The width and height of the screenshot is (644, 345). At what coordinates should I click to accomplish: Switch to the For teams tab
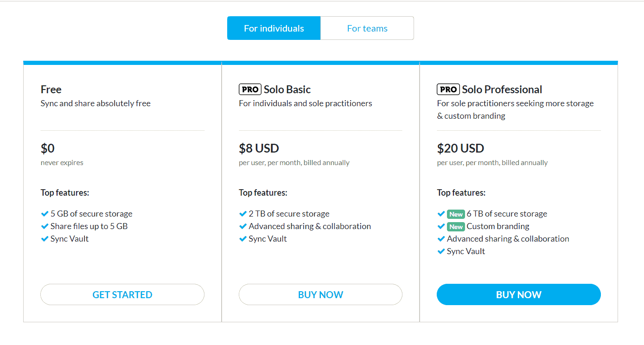point(367,28)
